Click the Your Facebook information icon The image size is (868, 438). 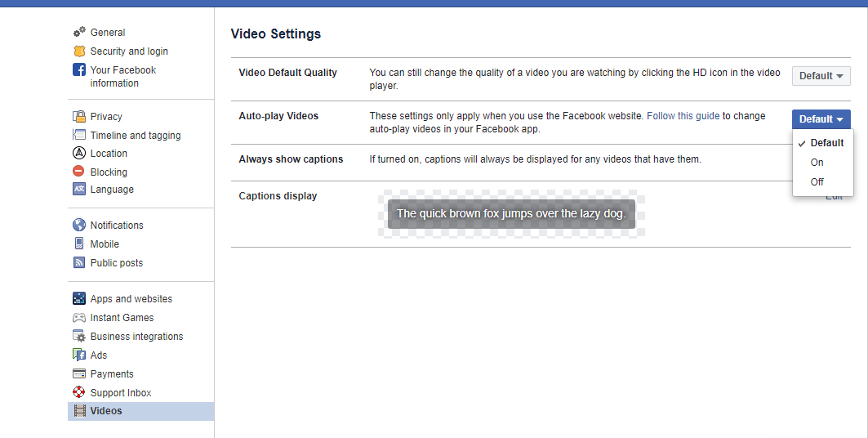tap(79, 69)
